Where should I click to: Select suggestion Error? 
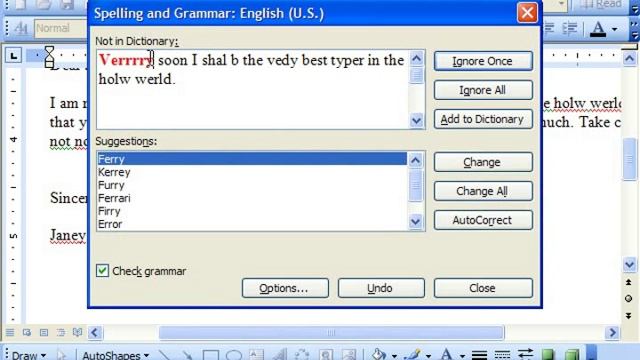pyautogui.click(x=252, y=224)
